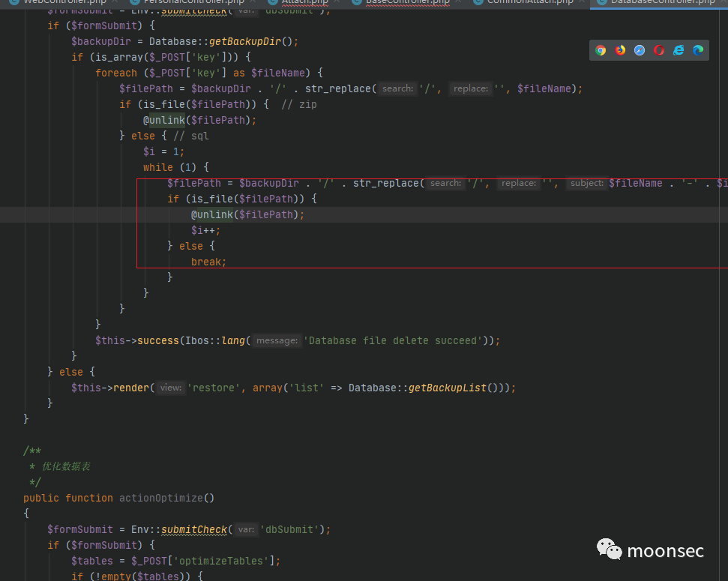Click the '$this->success' method call
Screen dimensions: 728x581
click(x=137, y=340)
